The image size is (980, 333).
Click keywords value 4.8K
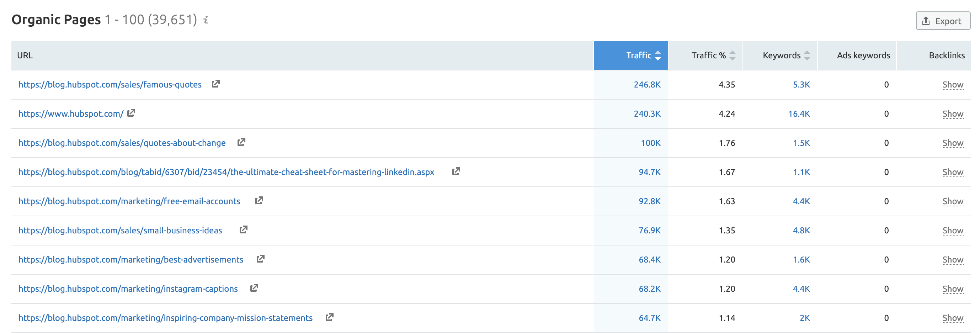click(x=801, y=230)
